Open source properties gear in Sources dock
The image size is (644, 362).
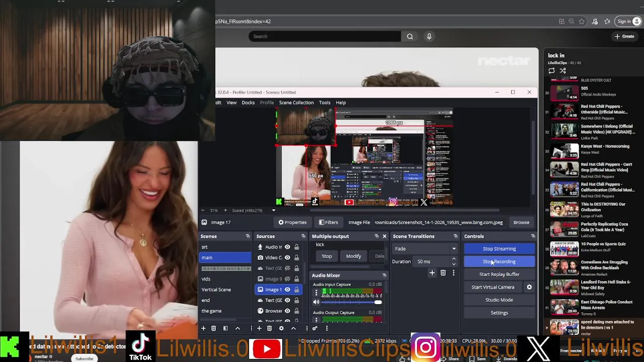[x=281, y=328]
